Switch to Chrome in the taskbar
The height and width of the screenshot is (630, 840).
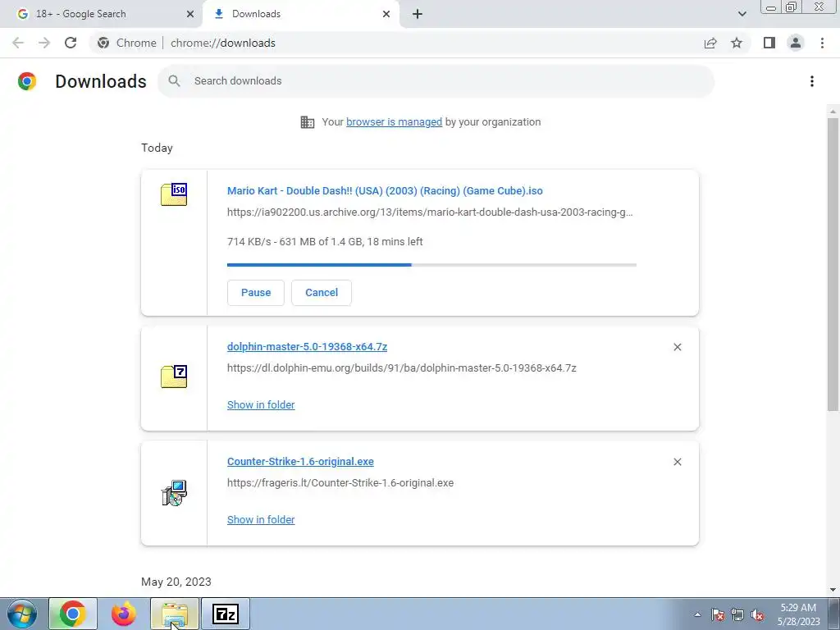73,614
